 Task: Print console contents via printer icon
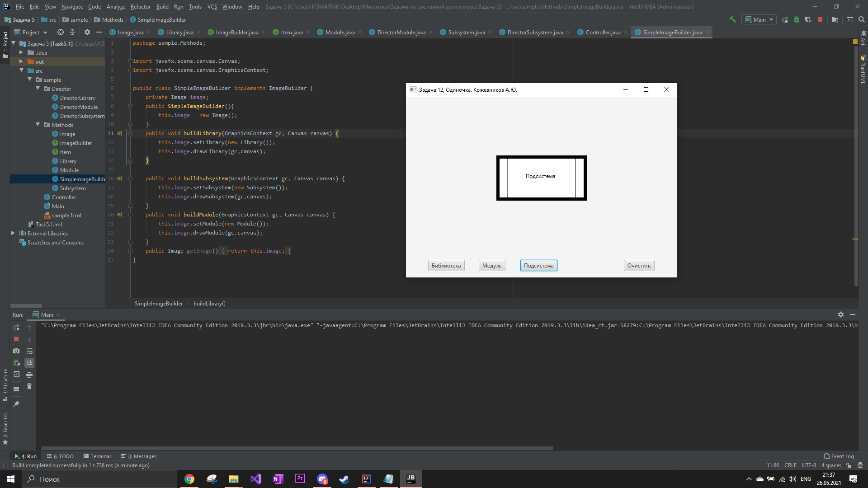click(29, 375)
